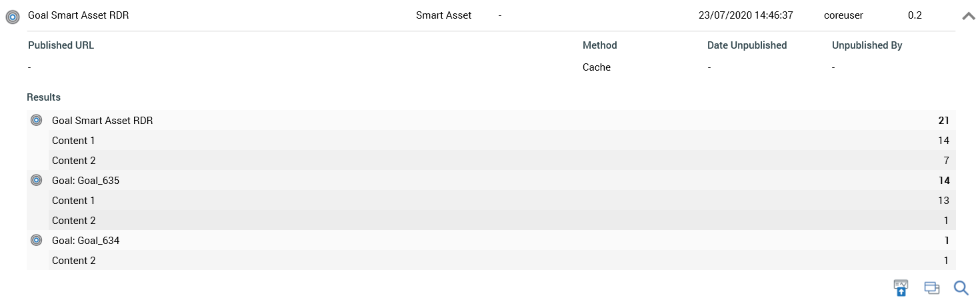The height and width of the screenshot is (302, 980).
Task: Collapse the Goal Smart Asset RDR details chevron
Action: tap(969, 17)
